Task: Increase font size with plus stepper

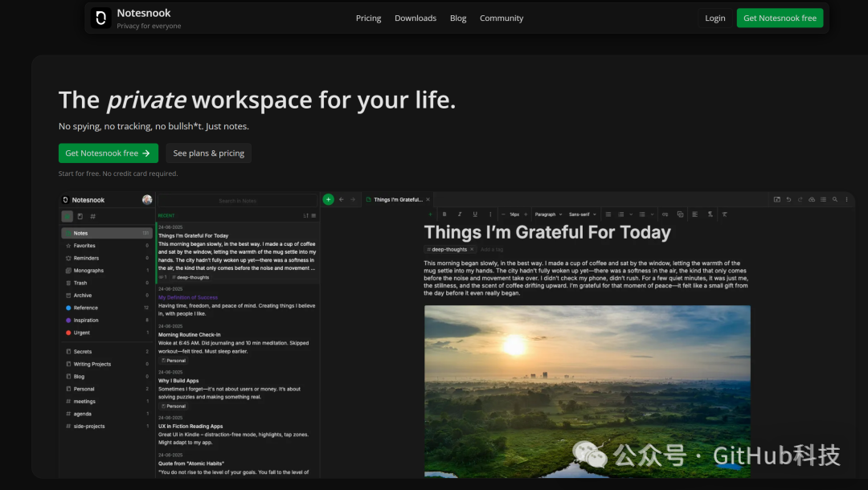Action: point(526,214)
